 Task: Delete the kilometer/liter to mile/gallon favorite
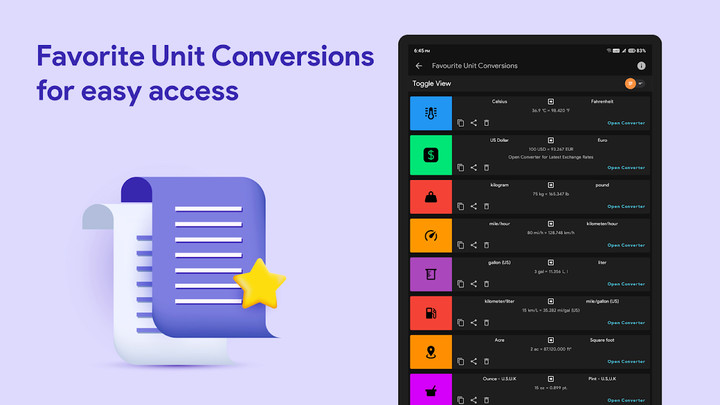point(487,323)
